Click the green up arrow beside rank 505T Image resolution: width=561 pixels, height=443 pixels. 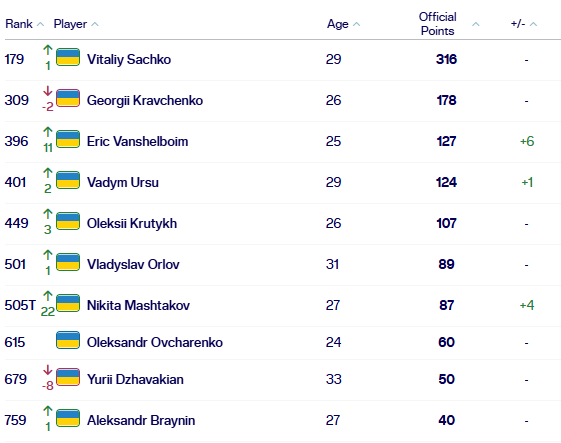click(48, 296)
